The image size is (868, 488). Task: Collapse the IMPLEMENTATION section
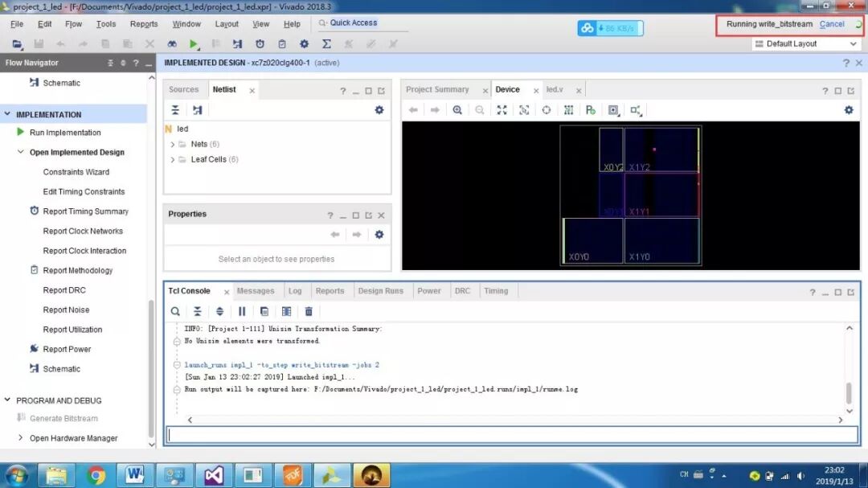click(7, 114)
